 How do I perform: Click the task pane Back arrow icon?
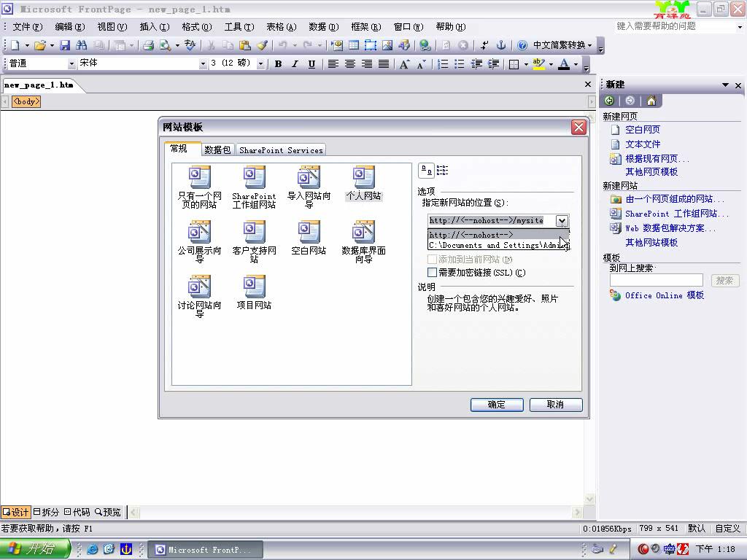(x=609, y=101)
